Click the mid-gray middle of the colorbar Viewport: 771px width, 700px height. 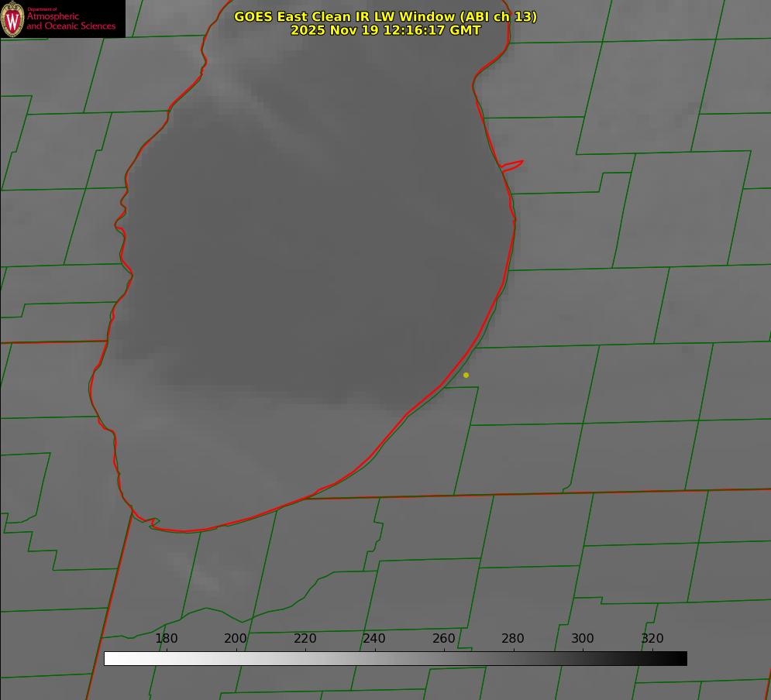(x=395, y=659)
